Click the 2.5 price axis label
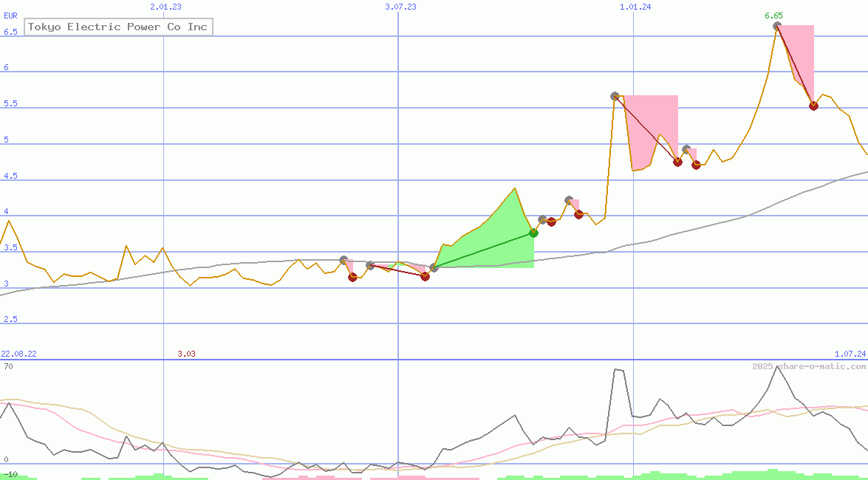868x480 pixels. pyautogui.click(x=10, y=320)
